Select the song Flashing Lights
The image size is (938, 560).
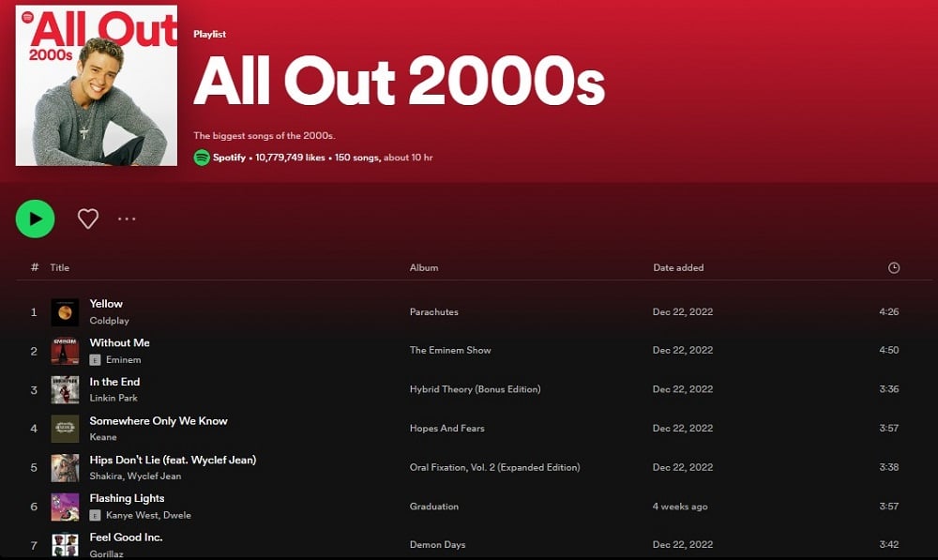point(127,498)
